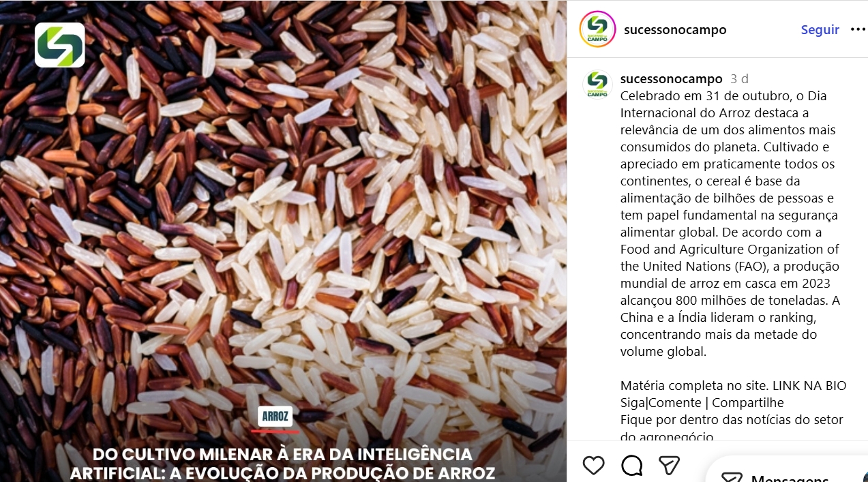Click the LINK NA BIO caption line

[x=733, y=385]
